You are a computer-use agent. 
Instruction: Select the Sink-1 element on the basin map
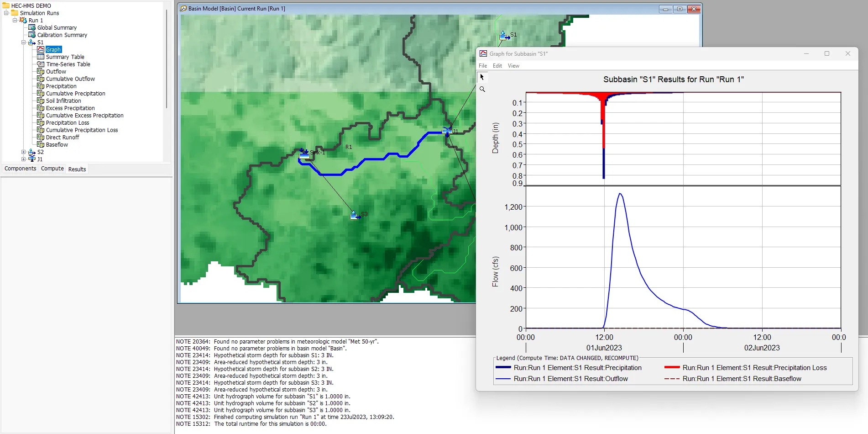[304, 154]
